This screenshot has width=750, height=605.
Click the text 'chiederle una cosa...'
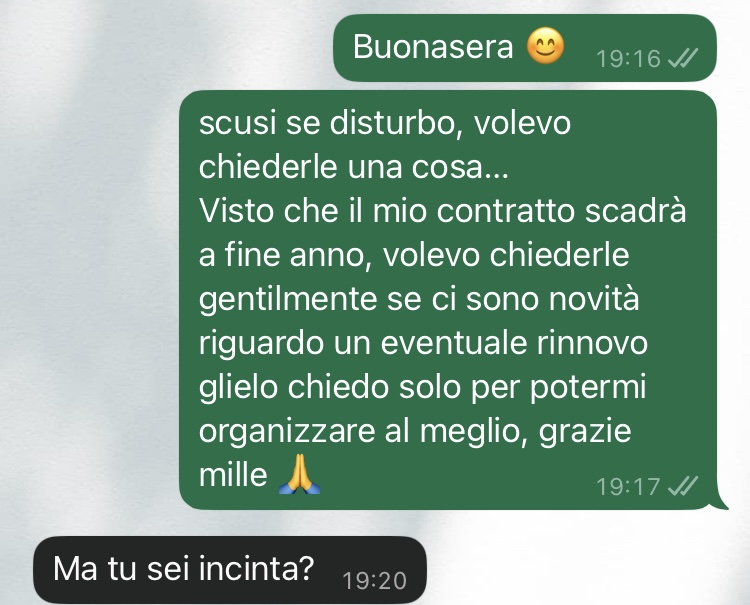[353, 167]
